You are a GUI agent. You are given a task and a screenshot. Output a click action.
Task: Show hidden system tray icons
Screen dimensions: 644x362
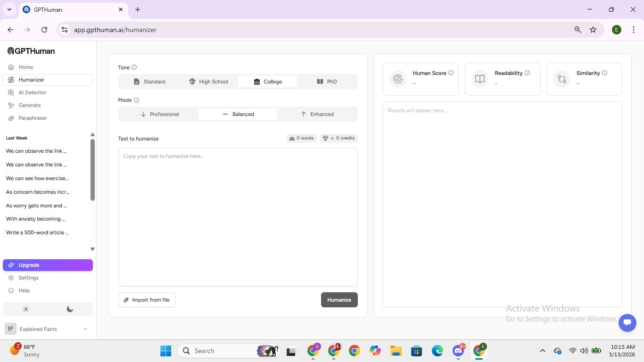[x=542, y=351]
